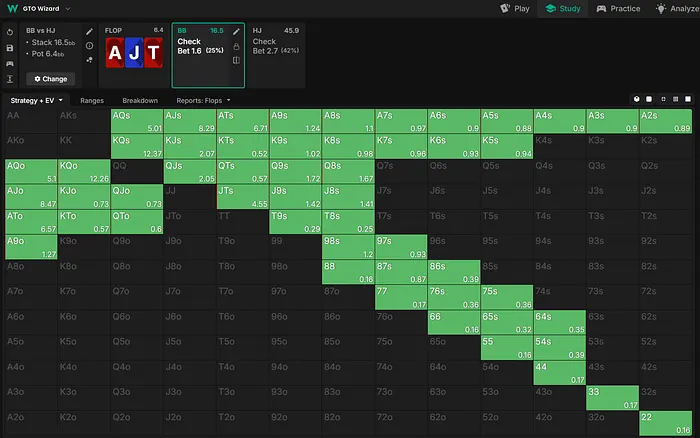Click the gamepad practice icon in left sidebar

[x=9, y=62]
